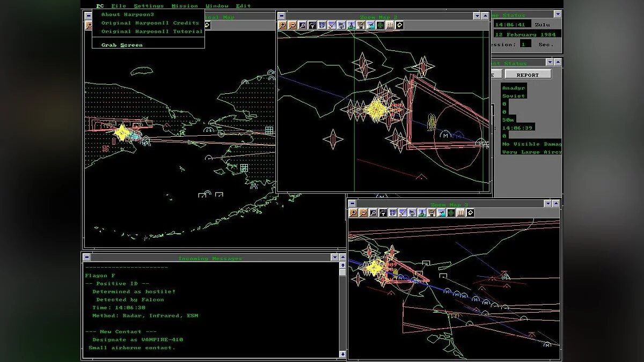Click magnifier window icon in Zoom Map 2 toolbar
The width and height of the screenshot is (644, 362).
tap(302, 25)
